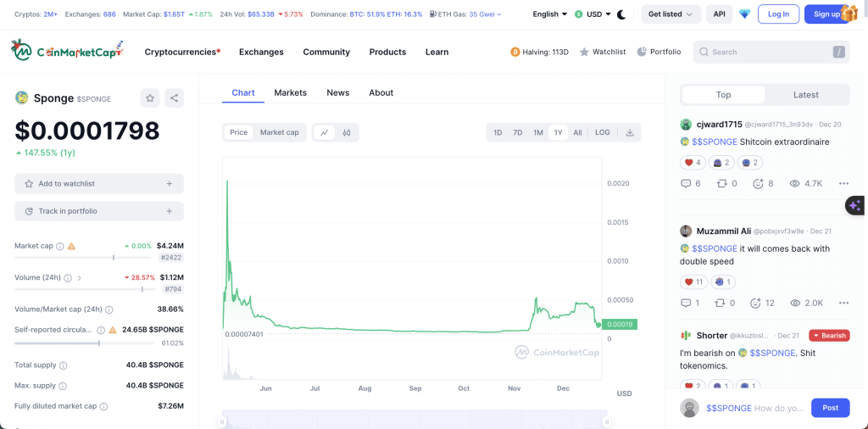Select the line chart view icon
This screenshot has width=868, height=429.
324,132
